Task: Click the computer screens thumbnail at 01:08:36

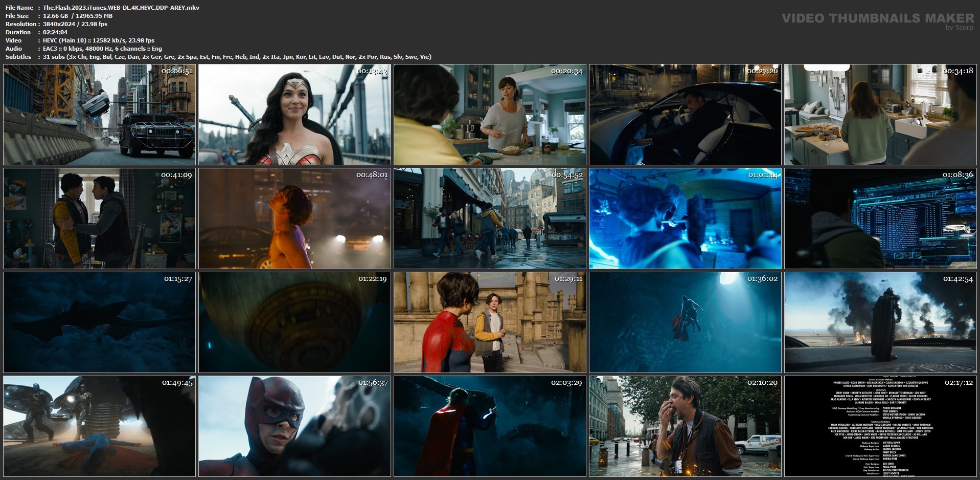Action: click(x=880, y=219)
